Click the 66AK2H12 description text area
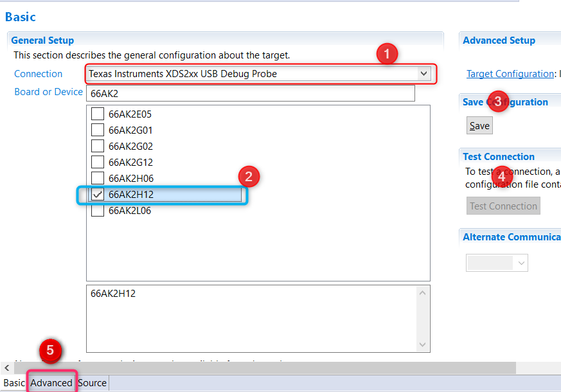The height and width of the screenshot is (392, 561). coord(251,318)
